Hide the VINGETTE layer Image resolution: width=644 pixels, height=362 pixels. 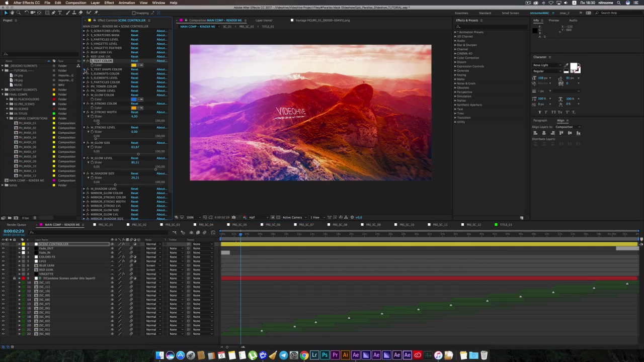pos(3,274)
